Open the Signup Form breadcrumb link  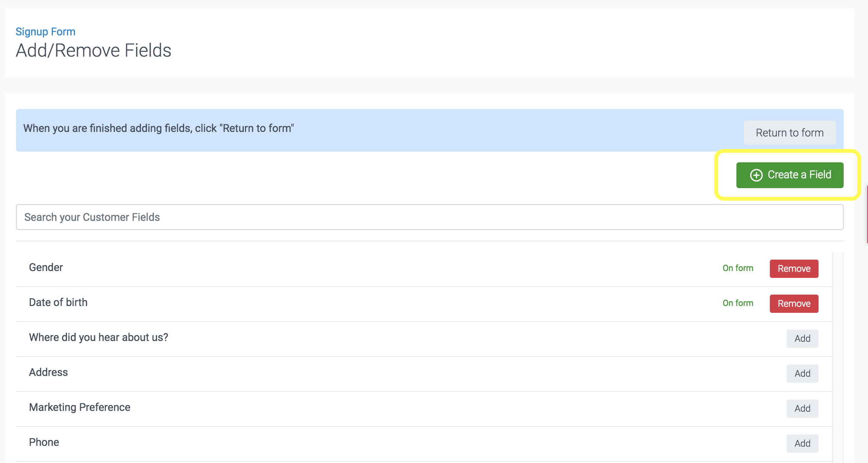point(45,32)
